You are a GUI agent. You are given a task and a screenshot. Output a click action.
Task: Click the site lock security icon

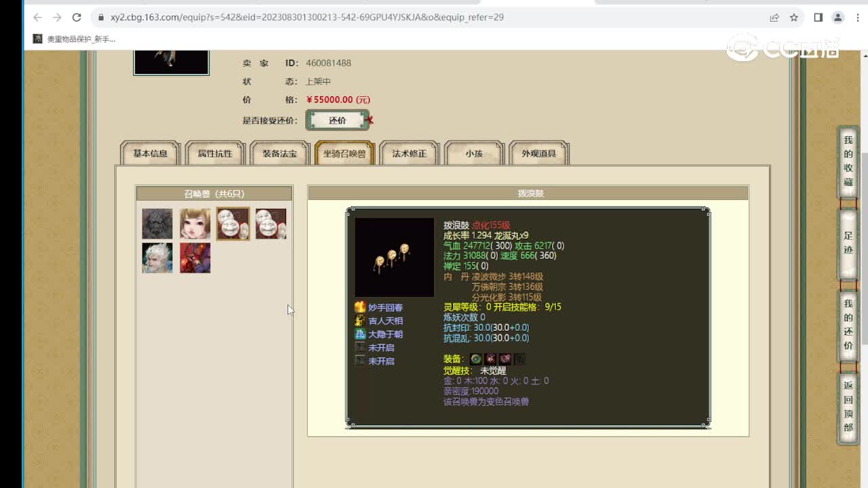tap(101, 18)
